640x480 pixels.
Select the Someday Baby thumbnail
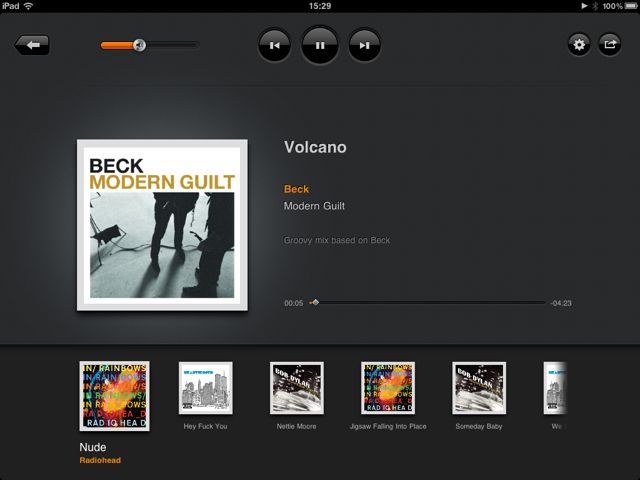[479, 388]
